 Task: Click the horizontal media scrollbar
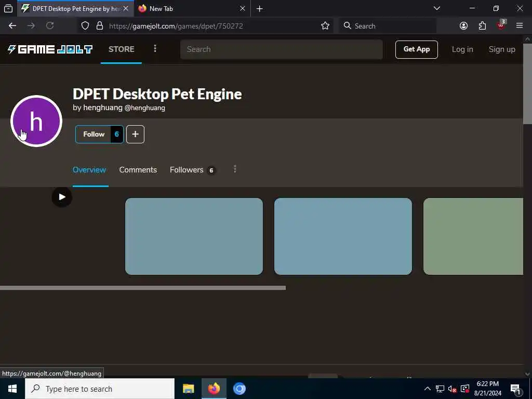pos(143,288)
